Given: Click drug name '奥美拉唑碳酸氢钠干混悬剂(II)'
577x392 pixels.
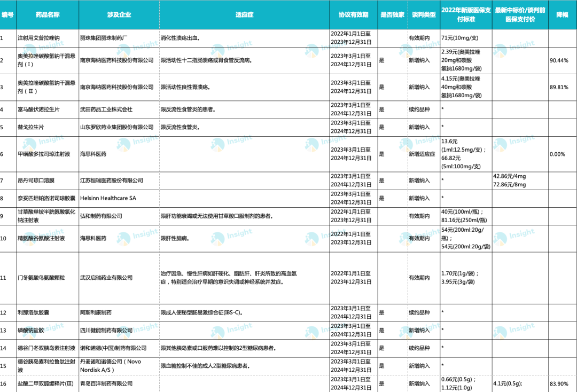Looking at the screenshot, I should (x=46, y=87).
